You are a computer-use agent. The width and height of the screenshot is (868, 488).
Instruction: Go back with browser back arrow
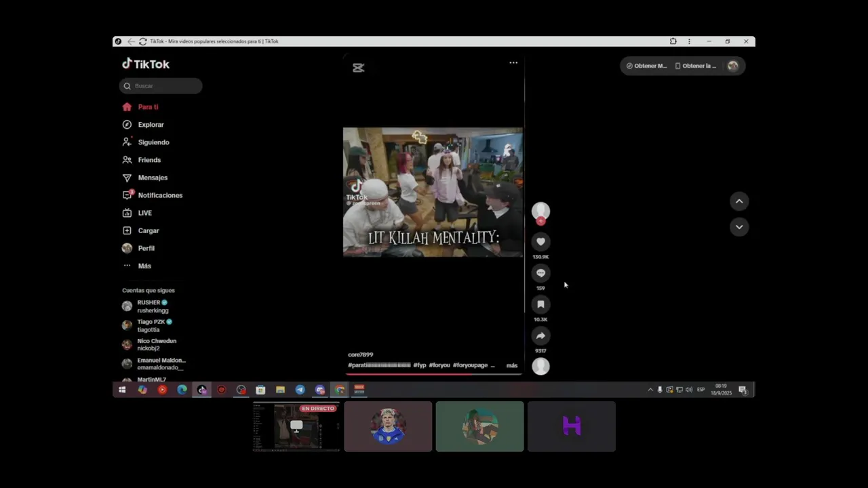click(132, 41)
